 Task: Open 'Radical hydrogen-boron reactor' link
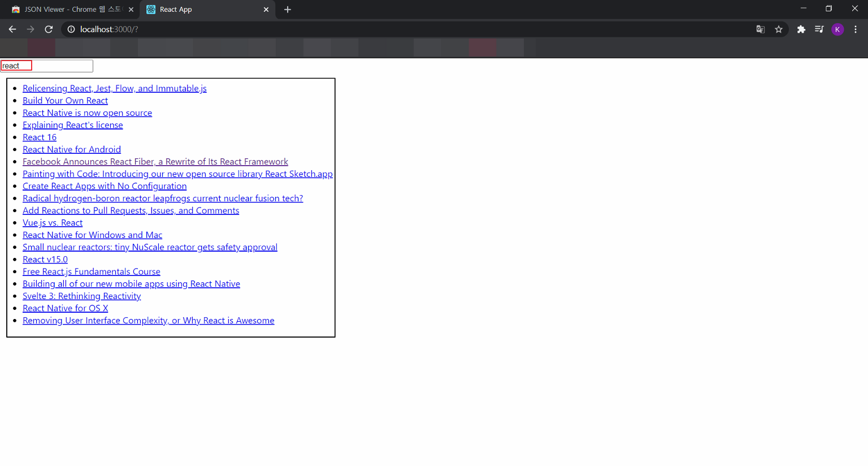(163, 199)
